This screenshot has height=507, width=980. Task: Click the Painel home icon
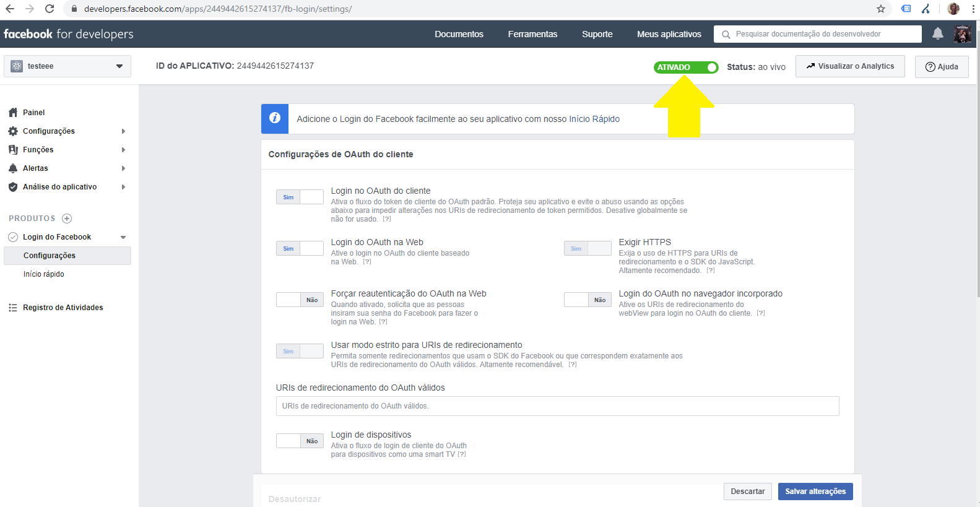[x=13, y=113]
